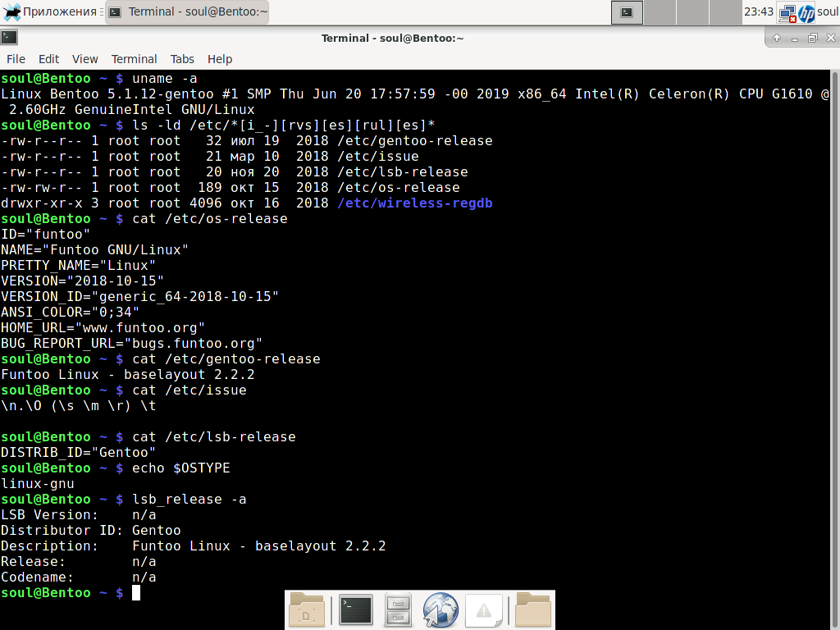Shade the terminal window with up-arrow button
The height and width of the screenshot is (630, 840).
(777, 38)
